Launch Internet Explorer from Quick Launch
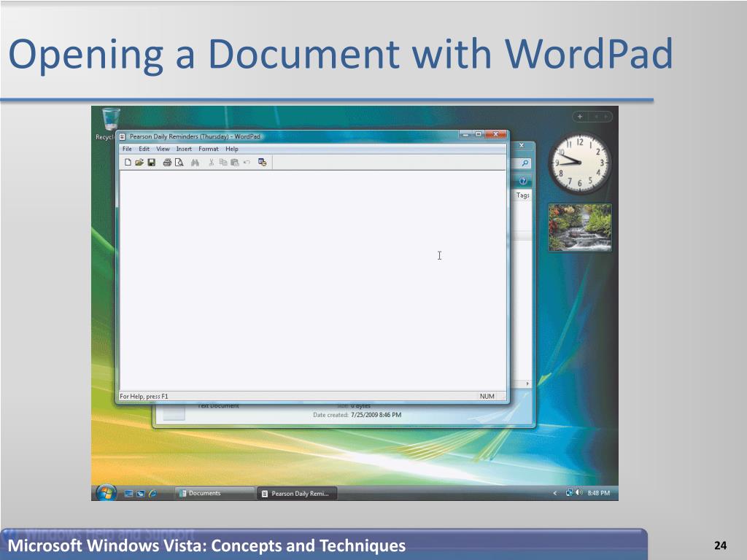The image size is (747, 560). coord(152,494)
